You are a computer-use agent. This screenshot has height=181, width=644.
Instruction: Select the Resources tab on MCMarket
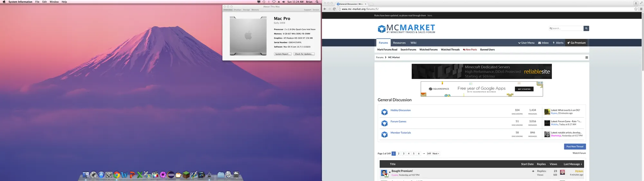399,43
